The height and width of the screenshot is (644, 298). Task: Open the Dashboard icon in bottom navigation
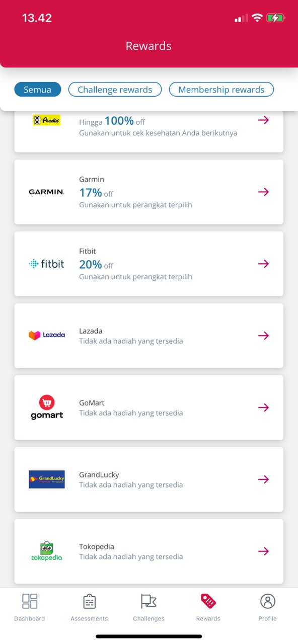[x=30, y=601]
